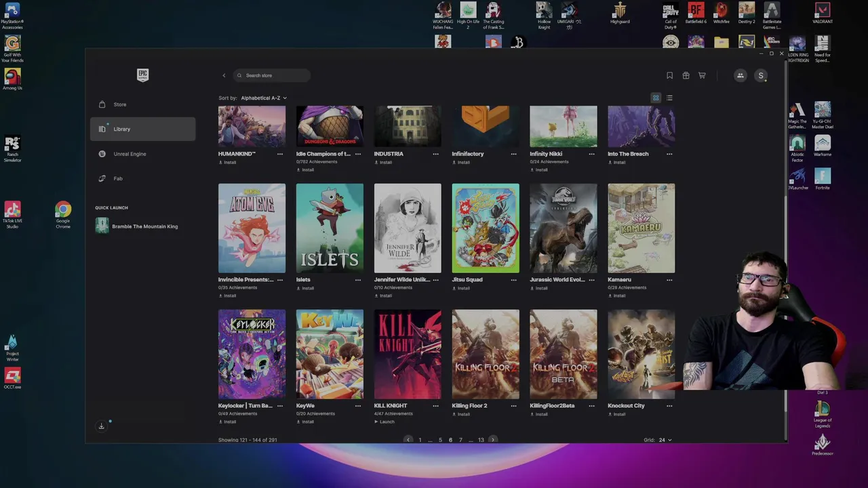868x488 pixels.
Task: Go to next library page arrow
Action: coord(493,440)
